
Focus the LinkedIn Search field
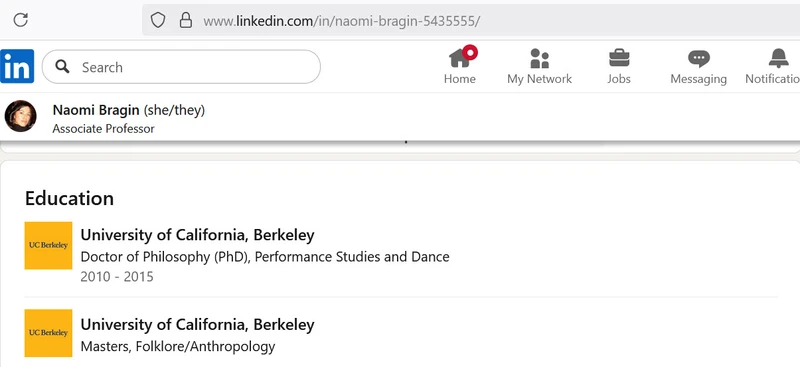(181, 67)
